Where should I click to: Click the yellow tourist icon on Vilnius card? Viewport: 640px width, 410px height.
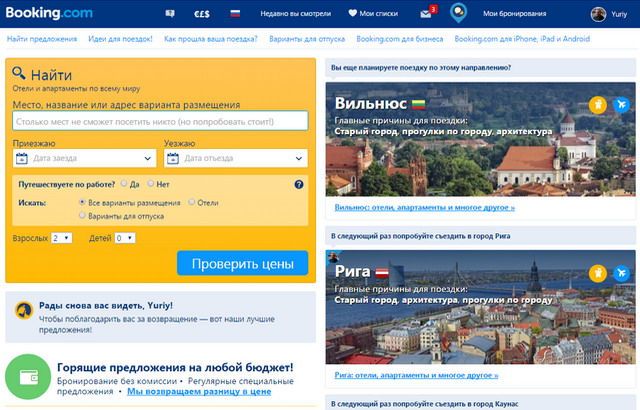(x=598, y=104)
